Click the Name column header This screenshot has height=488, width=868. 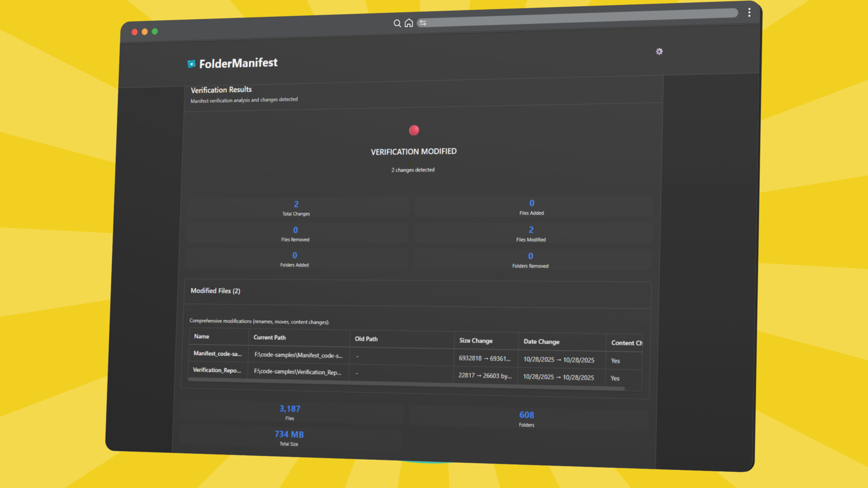[202, 336]
